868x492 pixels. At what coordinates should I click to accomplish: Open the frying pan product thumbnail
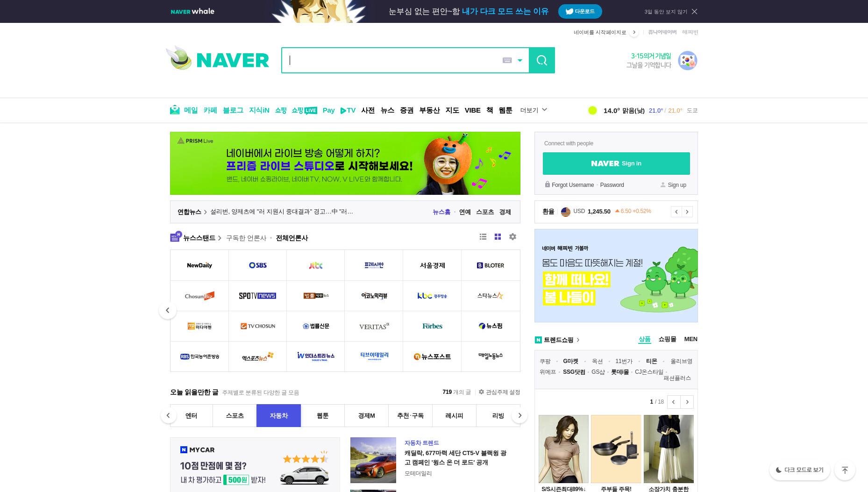tap(616, 449)
